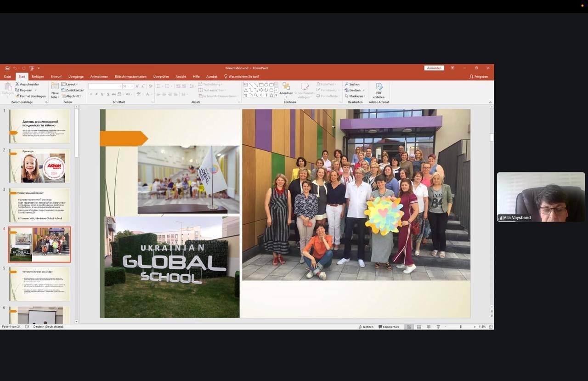Insert an oval shape from shapes gallery
The width and height of the screenshot is (588, 381).
pyautogui.click(x=266, y=85)
